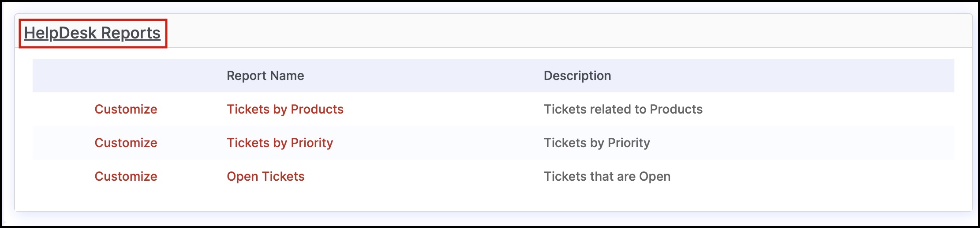Open the Tickets by Priority report link

tap(280, 143)
